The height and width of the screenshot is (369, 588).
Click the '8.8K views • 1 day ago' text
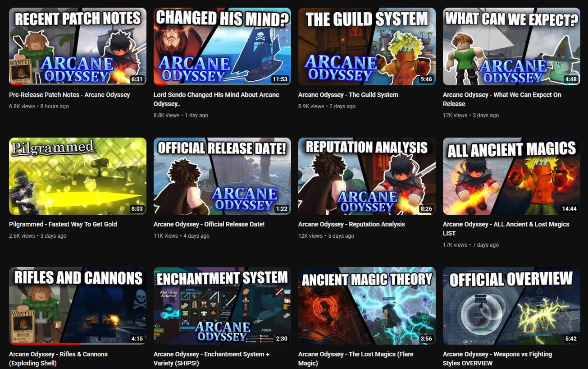181,115
